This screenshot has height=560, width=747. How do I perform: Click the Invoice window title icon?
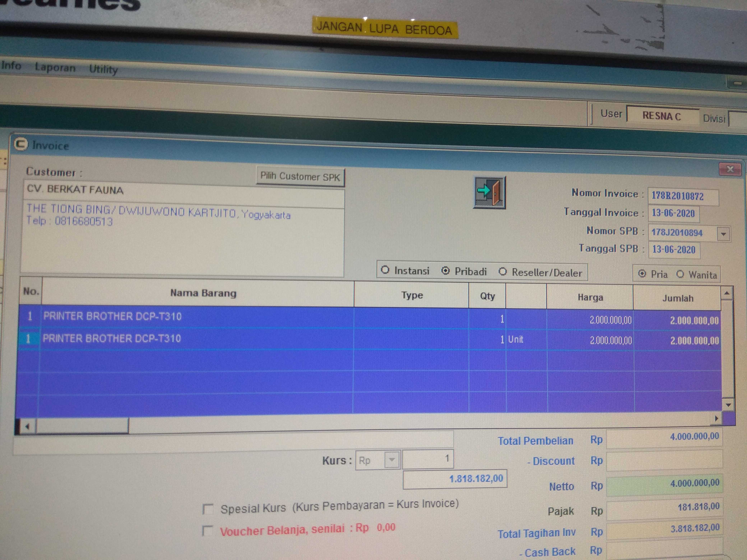click(21, 144)
